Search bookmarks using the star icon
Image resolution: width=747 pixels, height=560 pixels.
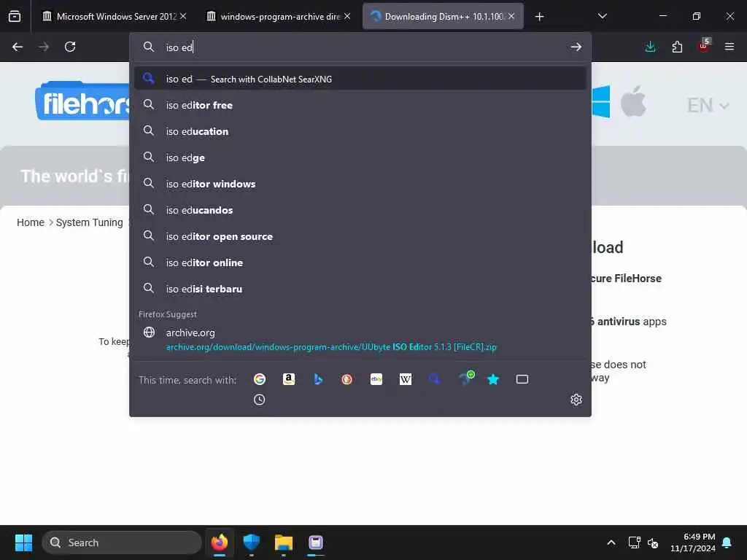493,379
